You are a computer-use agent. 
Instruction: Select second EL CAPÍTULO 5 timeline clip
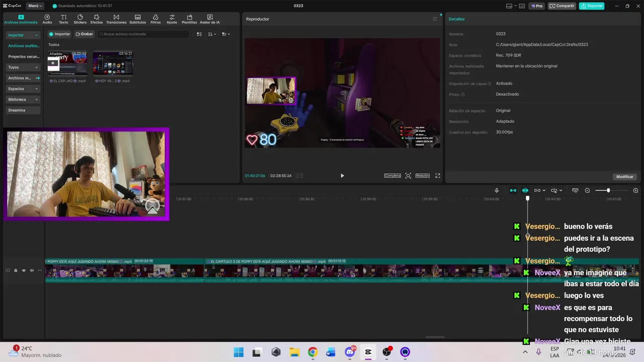(x=422, y=270)
